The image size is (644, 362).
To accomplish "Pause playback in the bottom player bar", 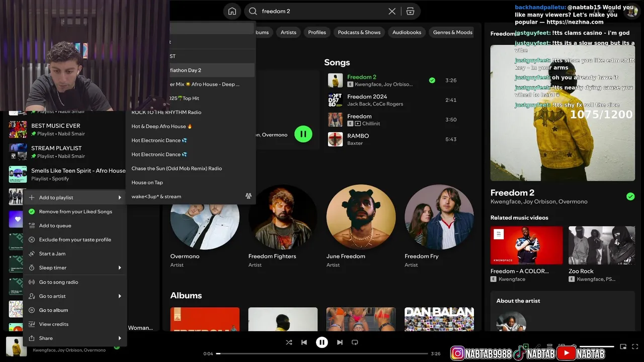I will tap(322, 342).
